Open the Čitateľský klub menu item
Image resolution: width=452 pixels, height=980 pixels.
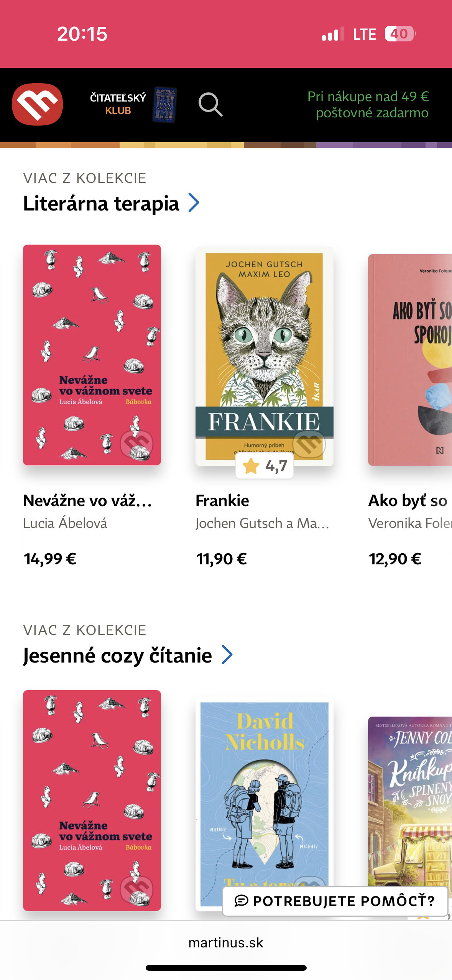coord(118,104)
